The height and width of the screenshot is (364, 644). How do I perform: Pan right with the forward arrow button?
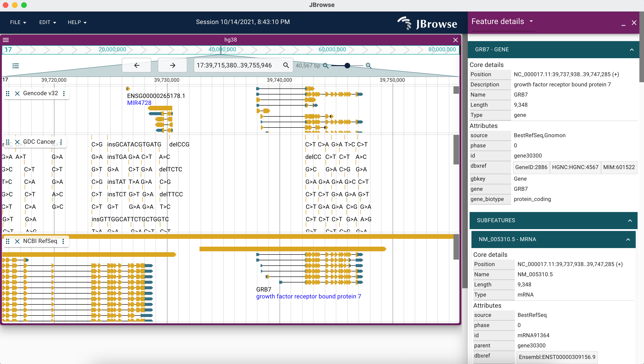point(173,65)
